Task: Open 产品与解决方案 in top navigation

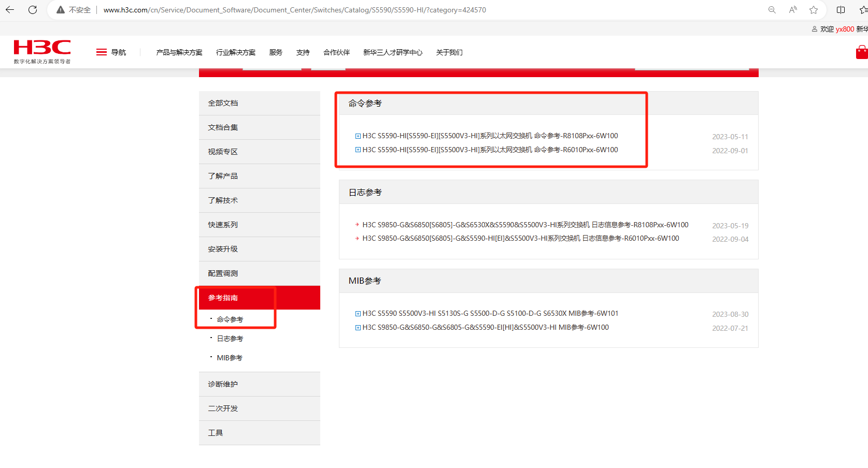Action: point(179,52)
